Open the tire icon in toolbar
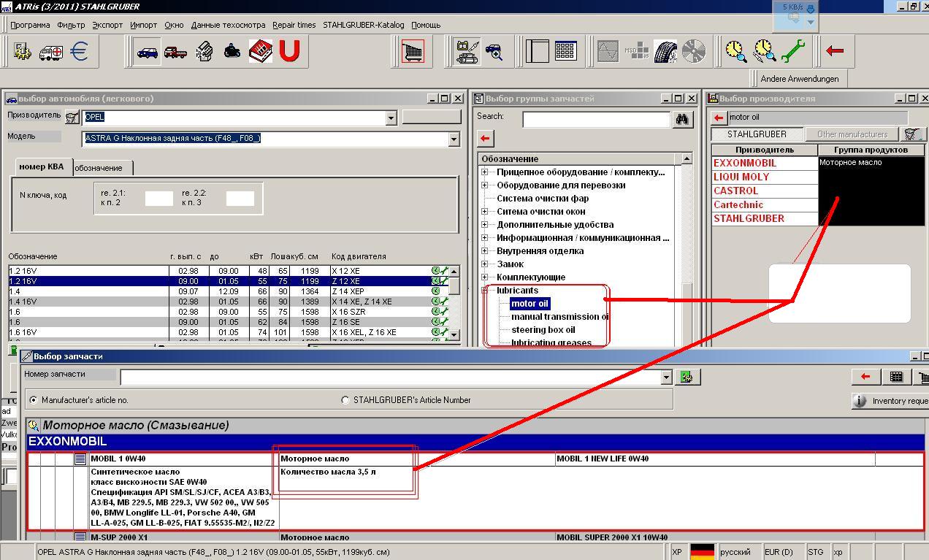The height and width of the screenshot is (560, 929). 665,51
